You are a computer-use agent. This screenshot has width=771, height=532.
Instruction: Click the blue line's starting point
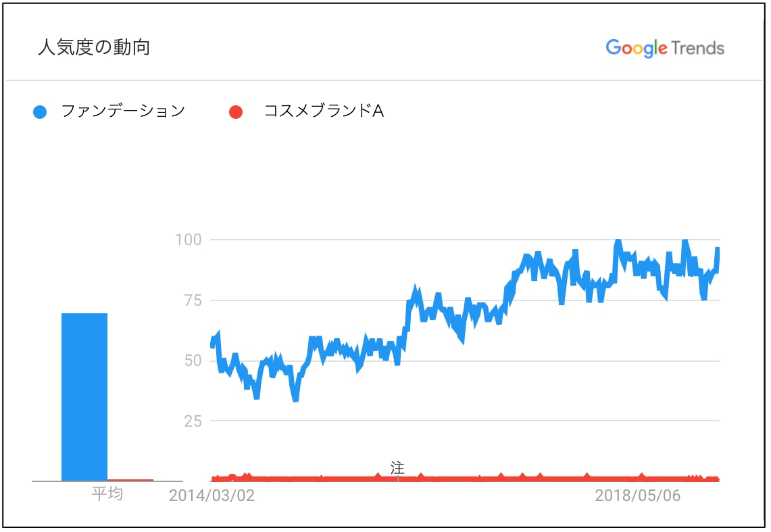(212, 343)
